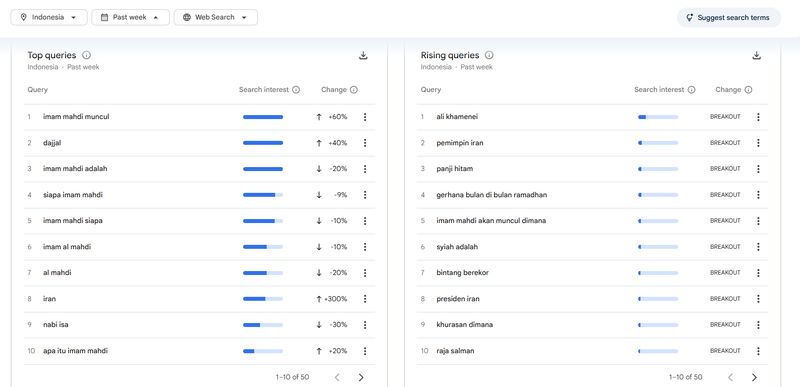This screenshot has width=800, height=387.
Task: Open more options for al mahdi row
Action: pos(365,273)
